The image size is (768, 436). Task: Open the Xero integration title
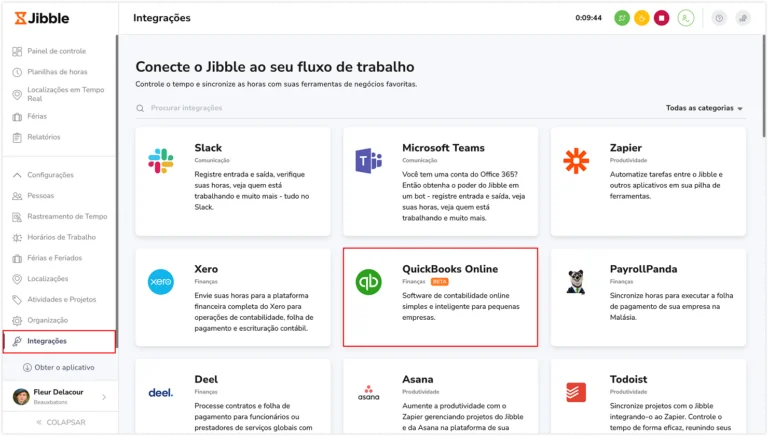pyautogui.click(x=206, y=269)
